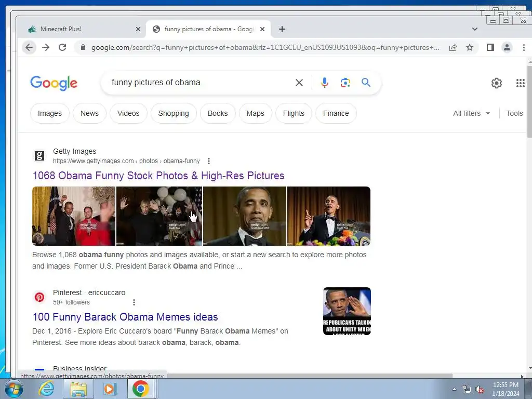This screenshot has width=532, height=399.
Task: Close the funny pictures of obama tab
Action: pyautogui.click(x=262, y=29)
